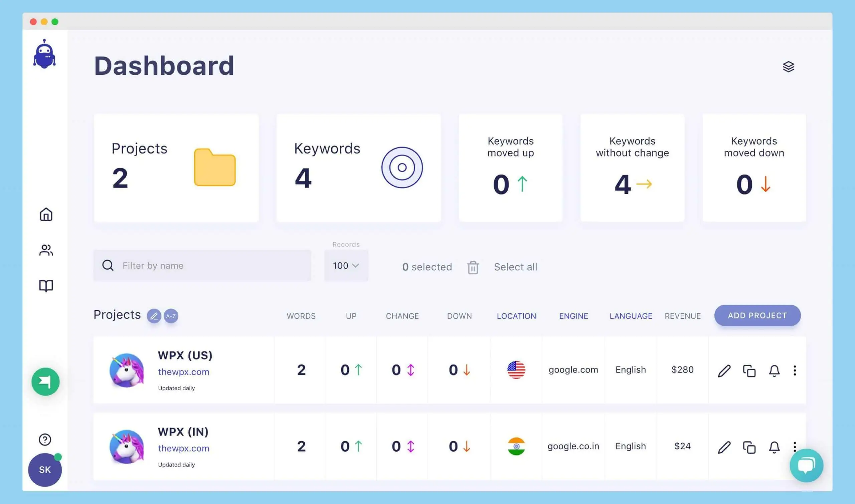855x504 pixels.
Task: Open help via the question mark icon
Action: click(44, 440)
